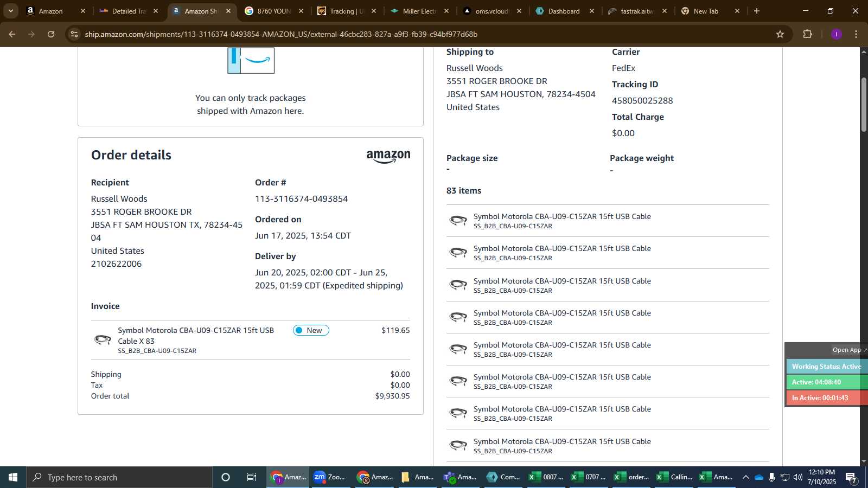This screenshot has height=488, width=868.
Task: Open the volume control tray icon
Action: point(798,477)
